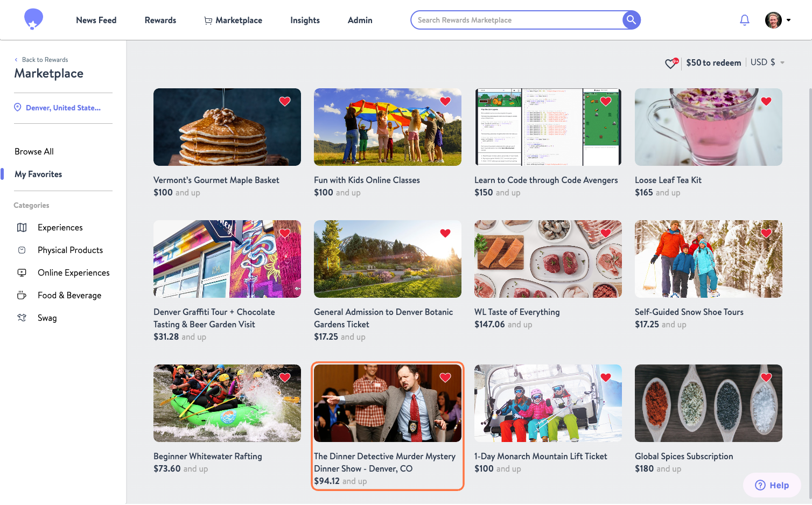Open the USD currency dropdown
Viewport: 812px width, 505px height.
767,62
